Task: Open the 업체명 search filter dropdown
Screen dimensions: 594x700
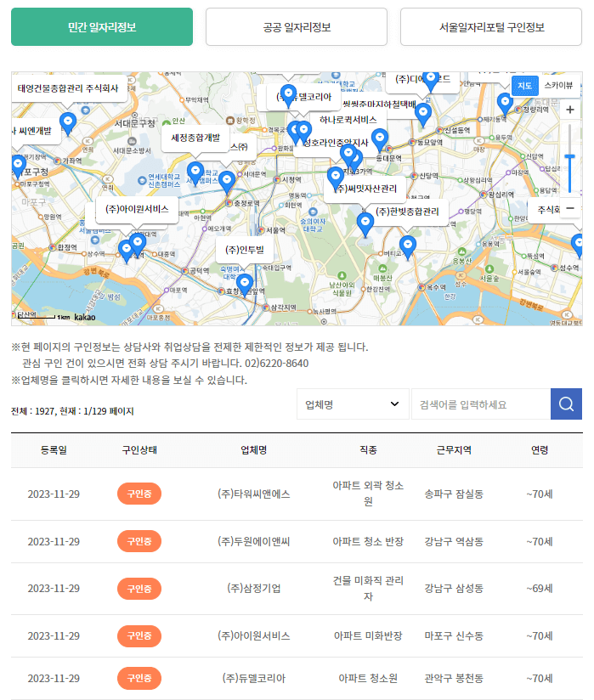Action: click(353, 404)
